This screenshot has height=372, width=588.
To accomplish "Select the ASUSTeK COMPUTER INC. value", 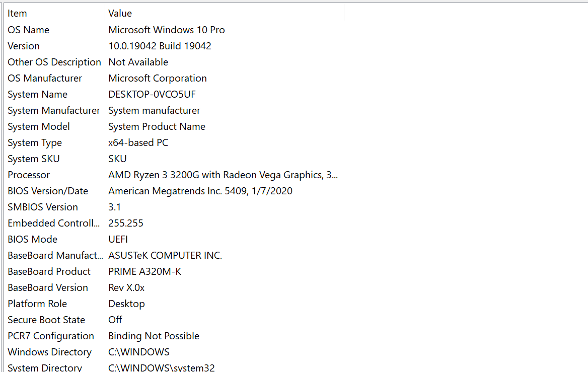I will coord(165,256).
